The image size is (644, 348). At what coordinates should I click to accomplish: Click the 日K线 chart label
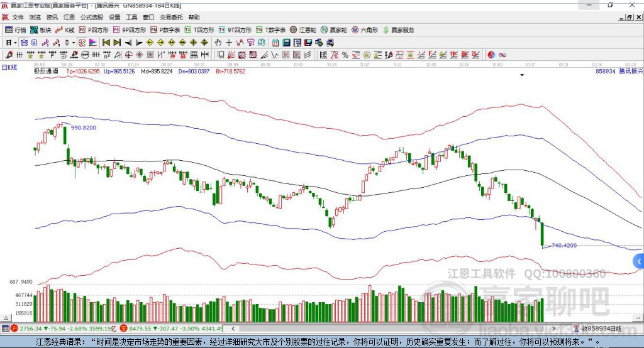click(x=9, y=67)
